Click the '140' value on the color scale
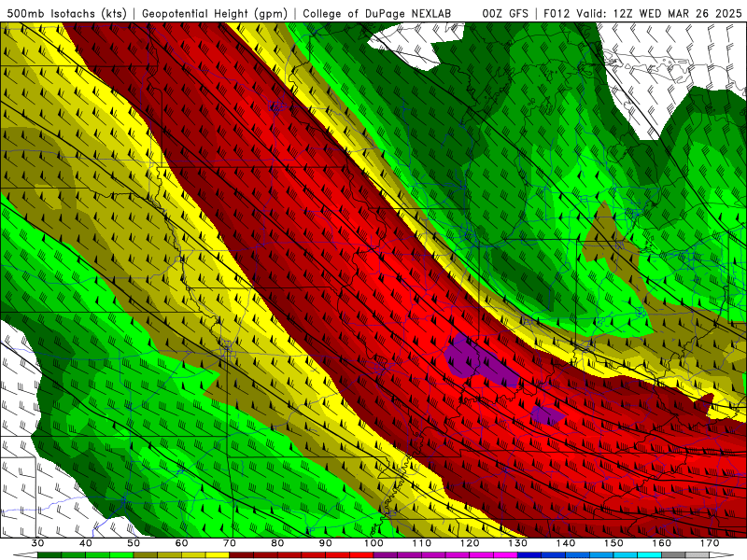The width and height of the screenshot is (747, 560). coord(566,543)
